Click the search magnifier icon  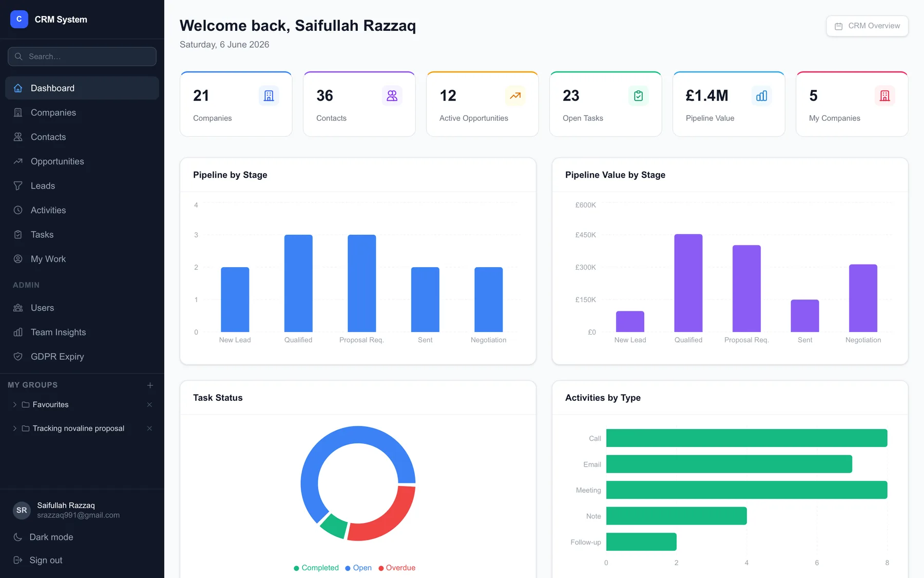18,57
